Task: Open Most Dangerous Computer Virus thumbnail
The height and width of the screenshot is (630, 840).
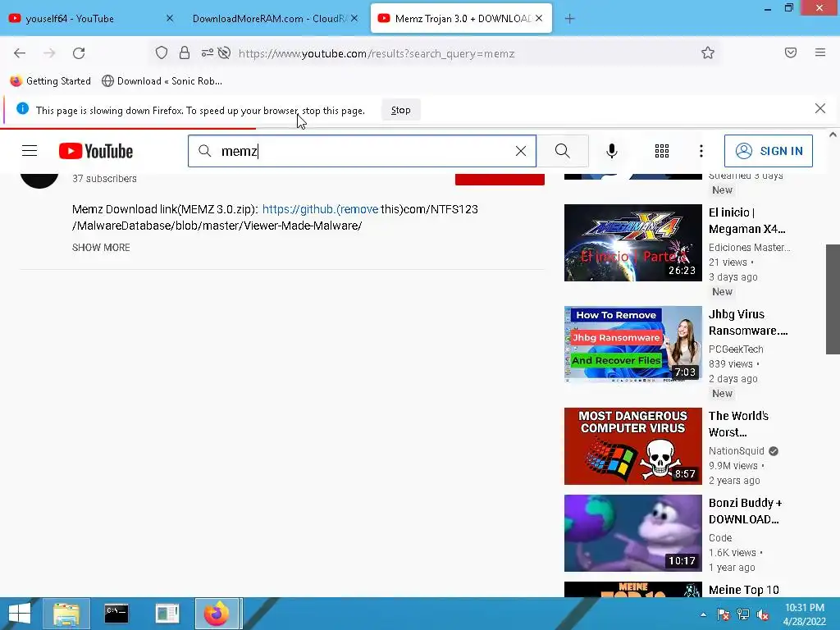Action: 632,446
